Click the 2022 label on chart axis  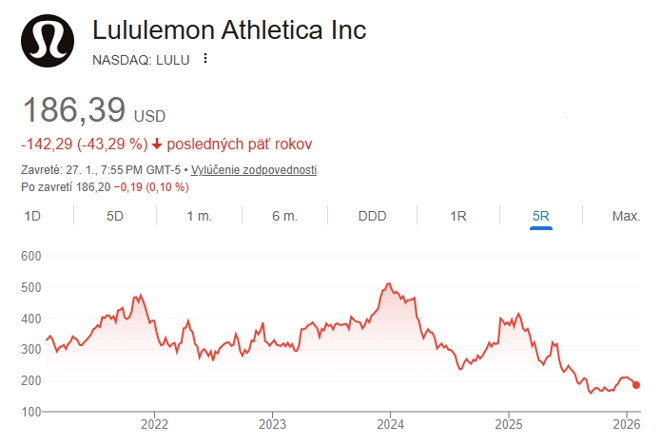[153, 425]
